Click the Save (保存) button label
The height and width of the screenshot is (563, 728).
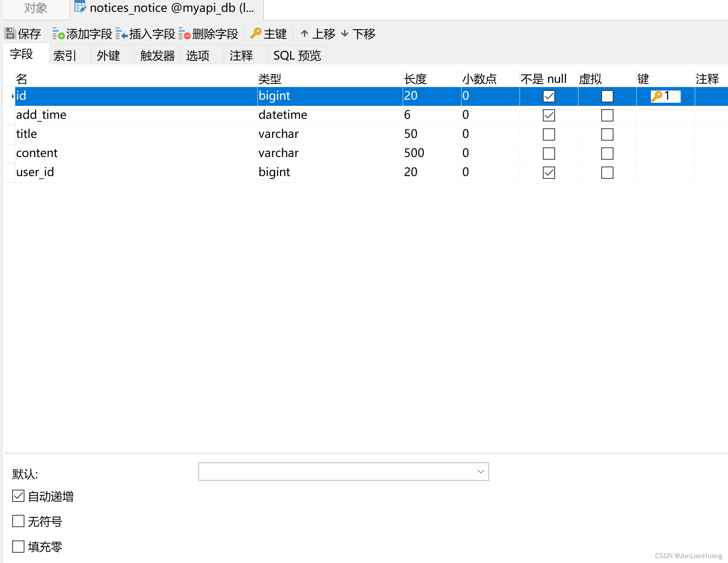pos(29,34)
